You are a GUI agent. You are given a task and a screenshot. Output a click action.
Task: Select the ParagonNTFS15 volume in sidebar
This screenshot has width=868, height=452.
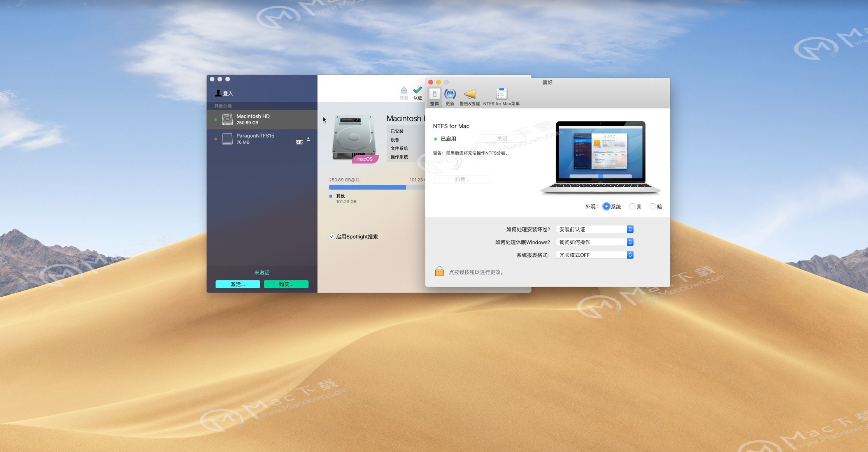tap(262, 139)
